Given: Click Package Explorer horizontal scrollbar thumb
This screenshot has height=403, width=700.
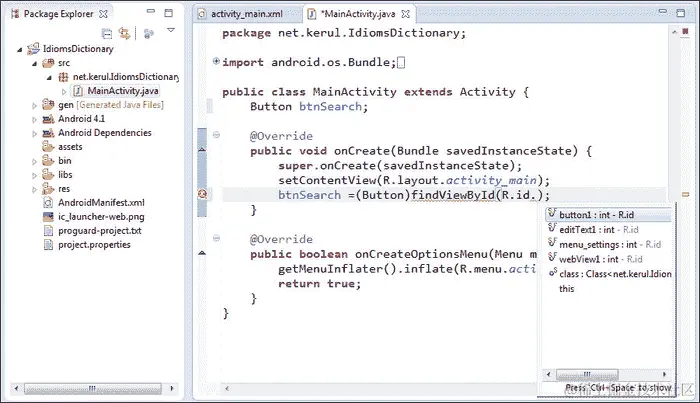Looking at the screenshot, I should pyautogui.click(x=92, y=388).
